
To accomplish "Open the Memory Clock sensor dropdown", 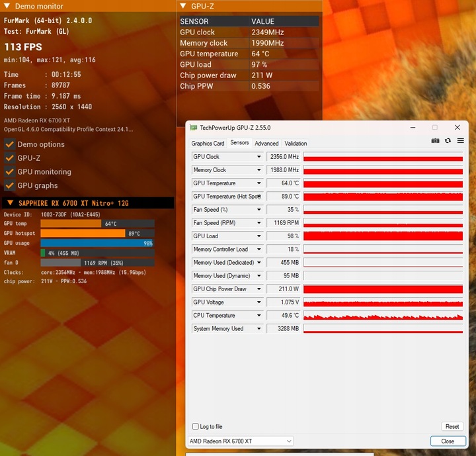I will [258, 170].
